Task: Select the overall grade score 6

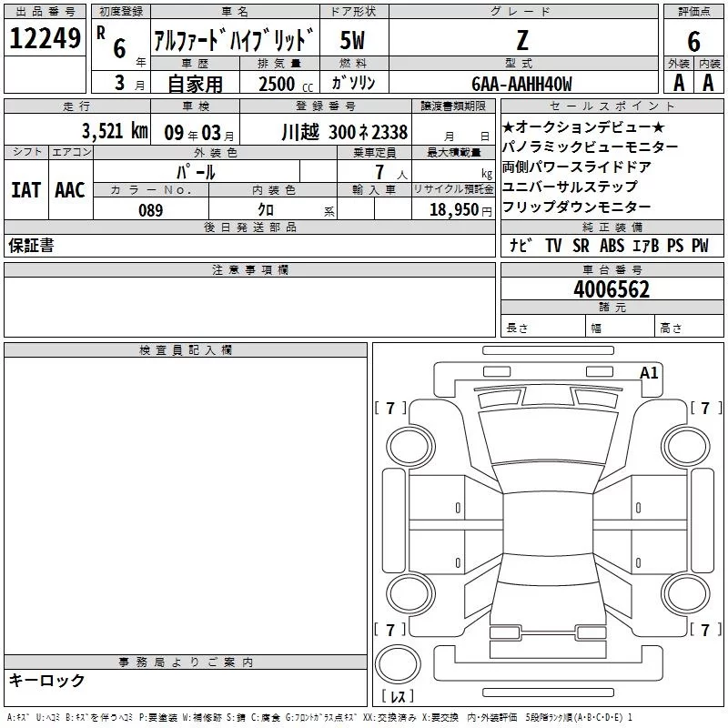Action: click(693, 41)
